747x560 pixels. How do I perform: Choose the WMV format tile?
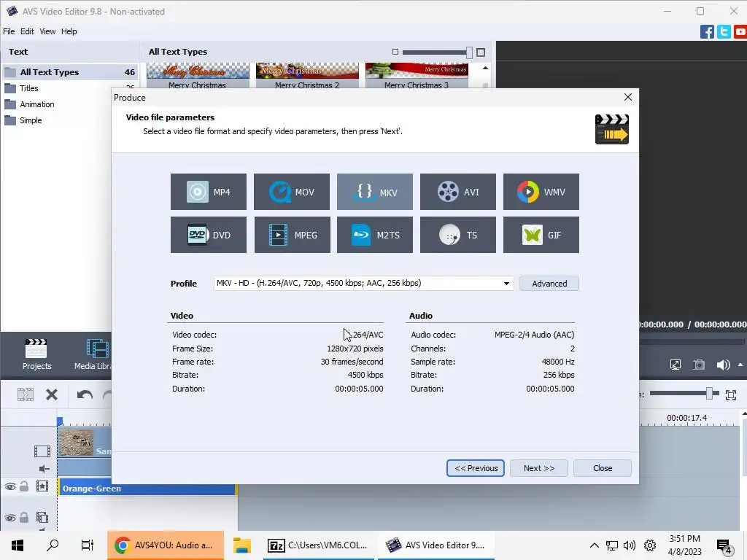(x=541, y=192)
